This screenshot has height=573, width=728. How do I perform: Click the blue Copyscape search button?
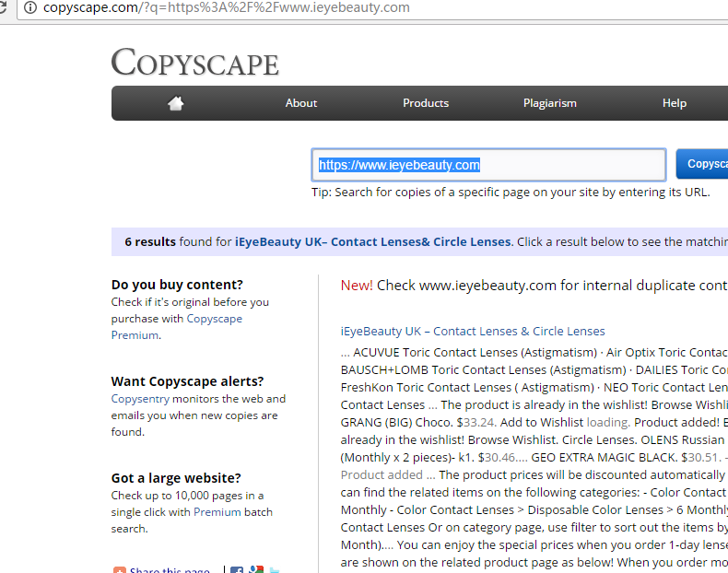702,164
